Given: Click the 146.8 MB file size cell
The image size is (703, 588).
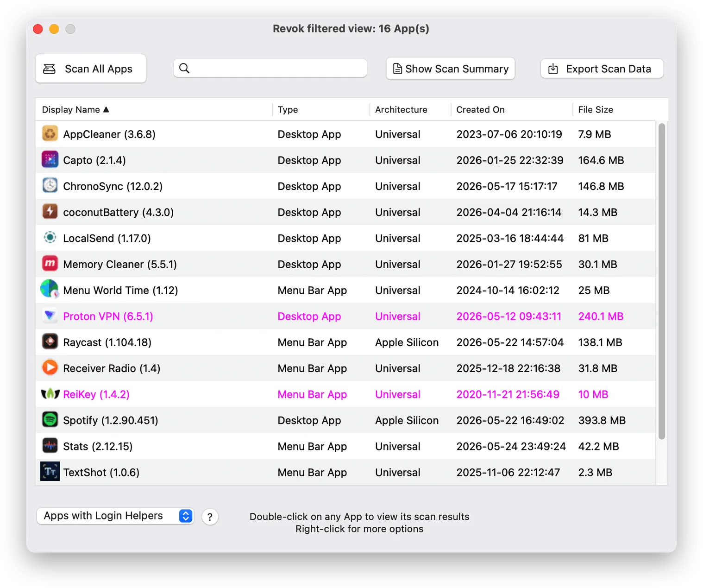Looking at the screenshot, I should pos(601,186).
